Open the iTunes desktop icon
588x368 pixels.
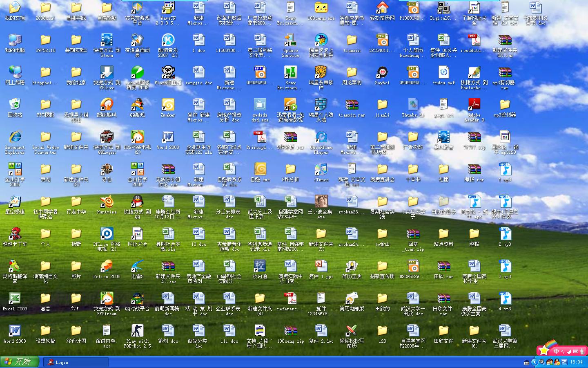coord(321,172)
